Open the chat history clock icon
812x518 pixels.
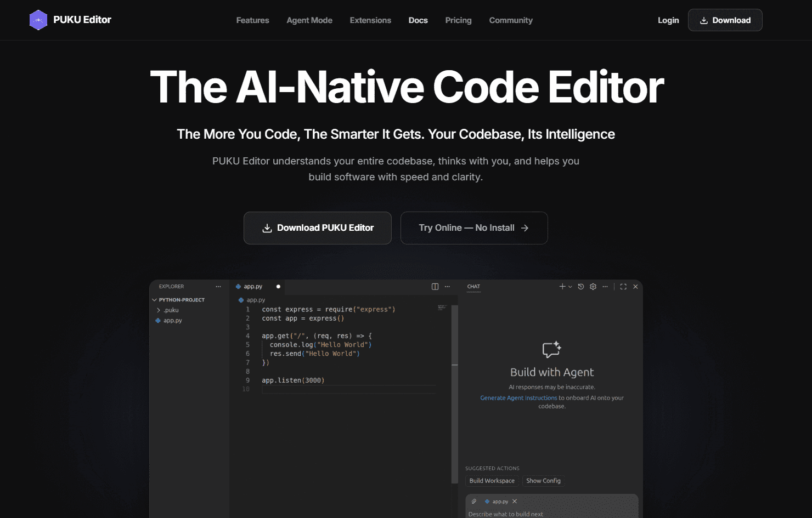pyautogui.click(x=581, y=287)
